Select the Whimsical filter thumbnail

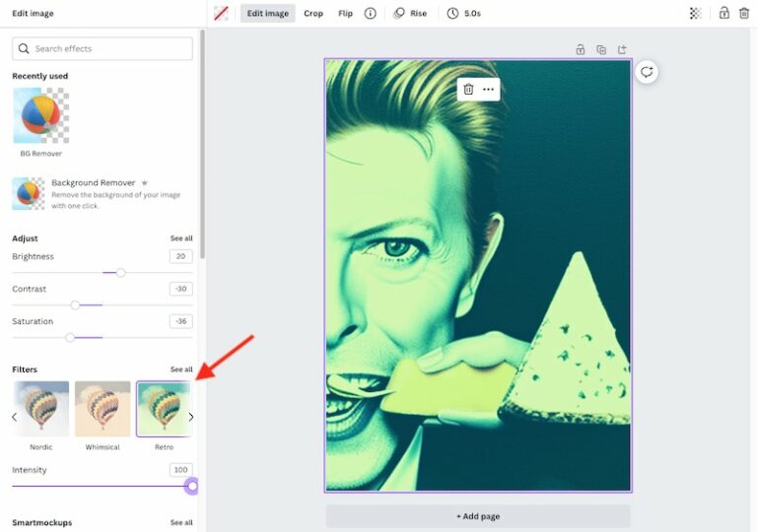tap(103, 409)
